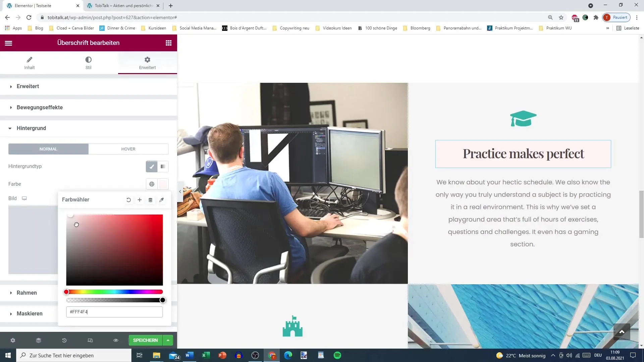Click the add color swatch plus icon
644x362 pixels.
click(140, 200)
